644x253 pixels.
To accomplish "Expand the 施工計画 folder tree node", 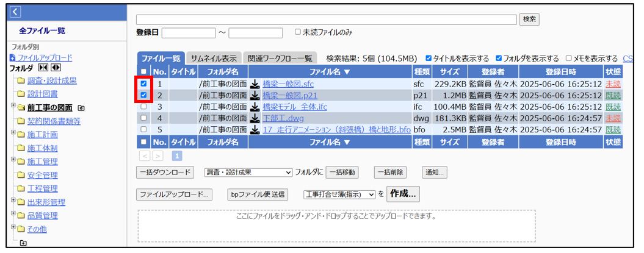I will (x=13, y=132).
